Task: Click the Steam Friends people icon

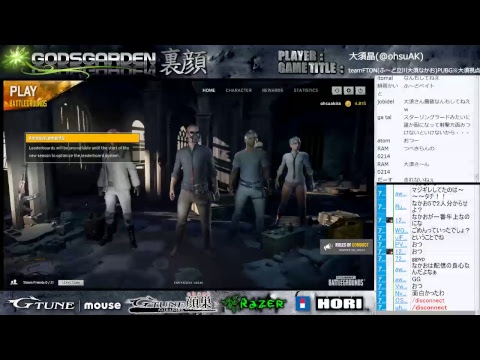Action: [x=14, y=282]
